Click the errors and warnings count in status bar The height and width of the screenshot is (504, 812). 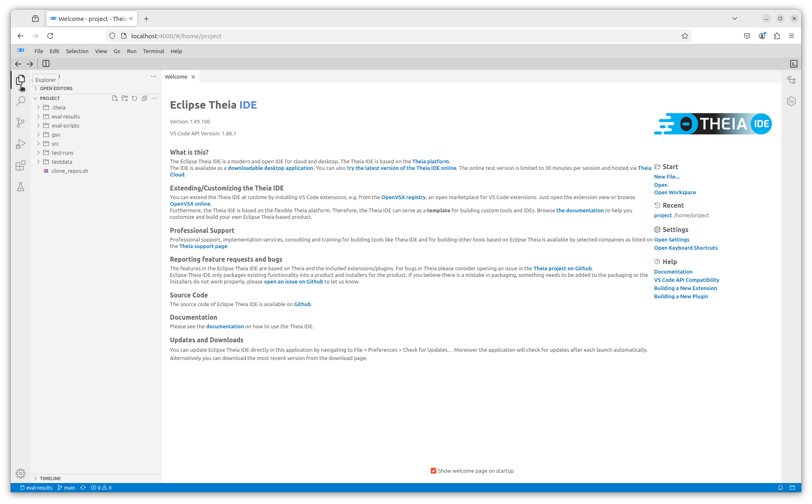(x=101, y=488)
